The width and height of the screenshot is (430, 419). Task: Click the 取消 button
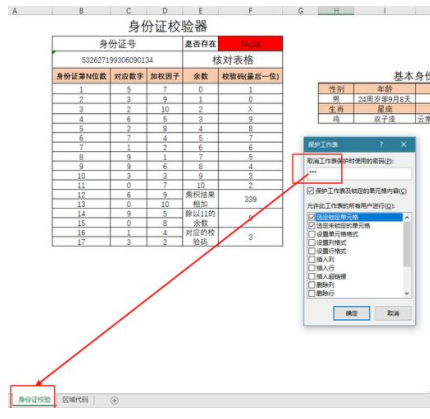tap(393, 313)
